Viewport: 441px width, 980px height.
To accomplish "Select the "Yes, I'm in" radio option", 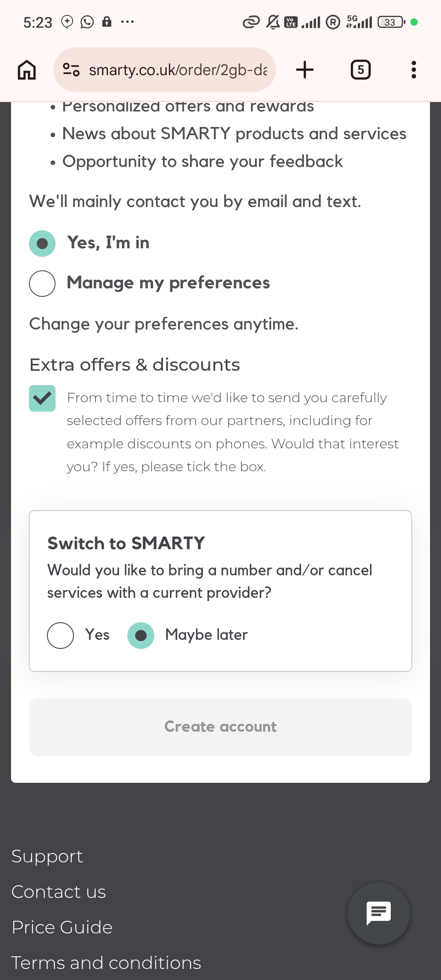I will 42,244.
